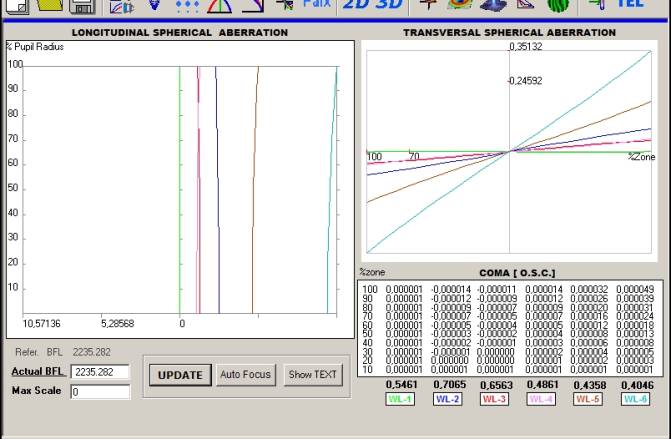The image size is (671, 439).
Task: Toggle the blue WL-2 wavelength button
Action: pos(448,399)
